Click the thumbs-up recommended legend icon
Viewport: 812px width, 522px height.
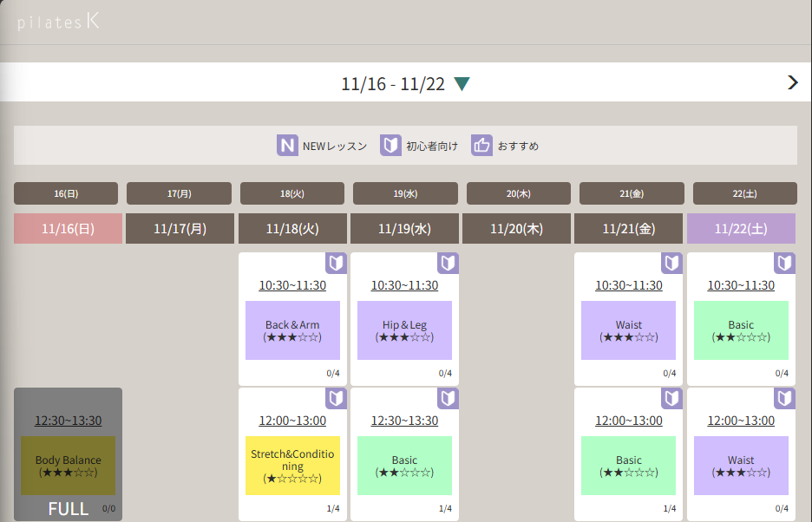click(481, 146)
